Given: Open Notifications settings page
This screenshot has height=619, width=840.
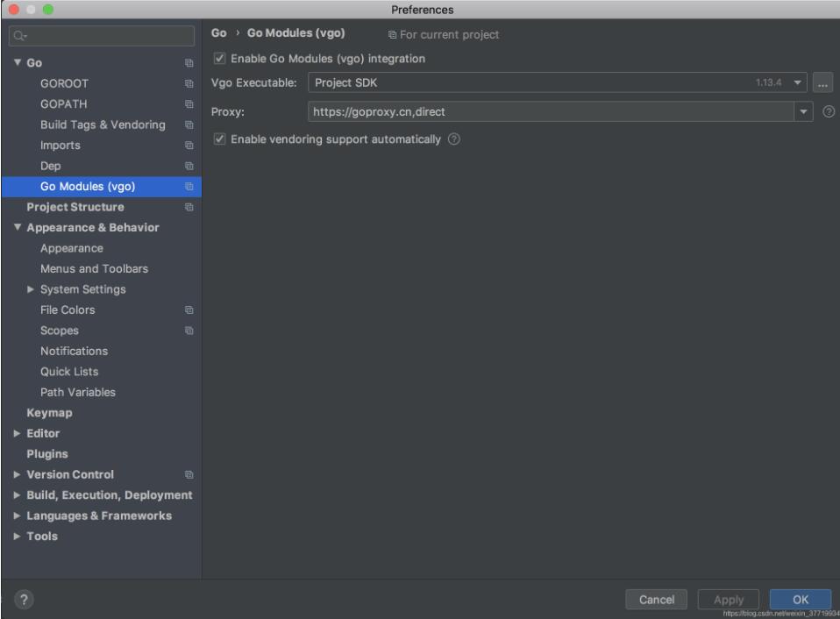Looking at the screenshot, I should point(74,352).
